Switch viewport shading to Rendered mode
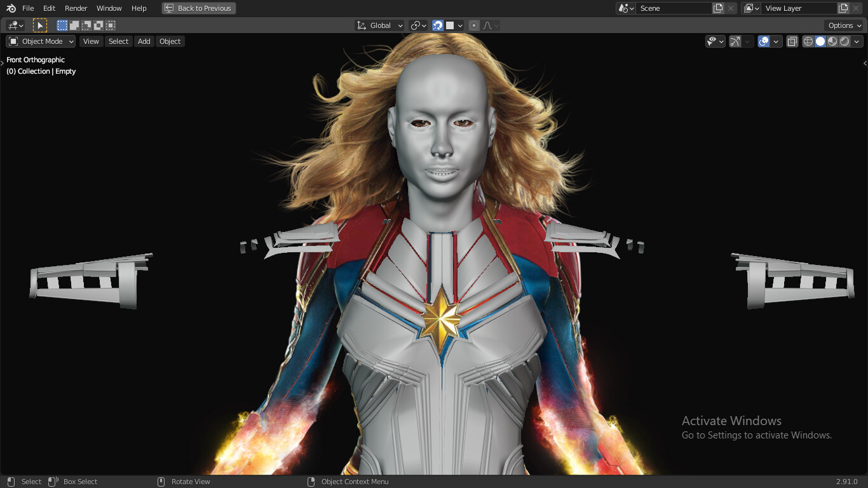 843,41
